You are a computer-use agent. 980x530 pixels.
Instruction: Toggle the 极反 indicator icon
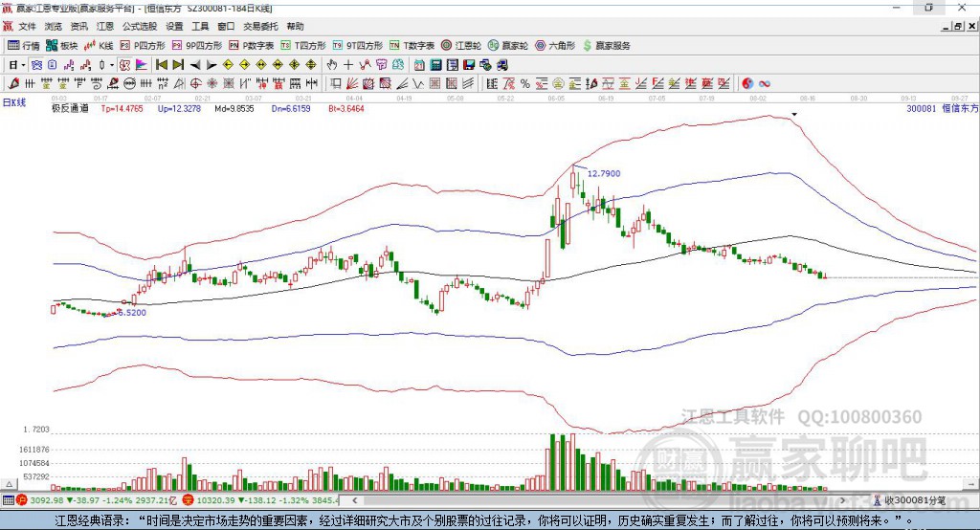125,65
